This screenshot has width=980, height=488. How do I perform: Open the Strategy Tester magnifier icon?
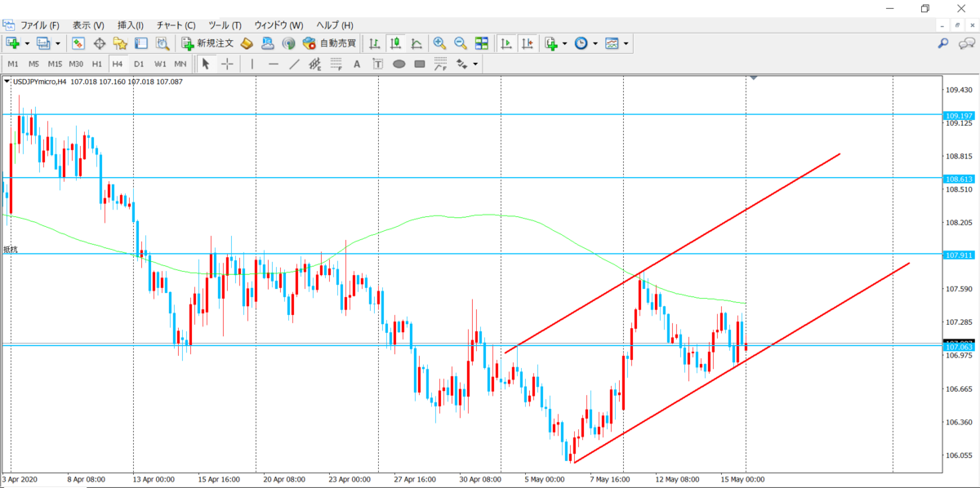click(162, 43)
